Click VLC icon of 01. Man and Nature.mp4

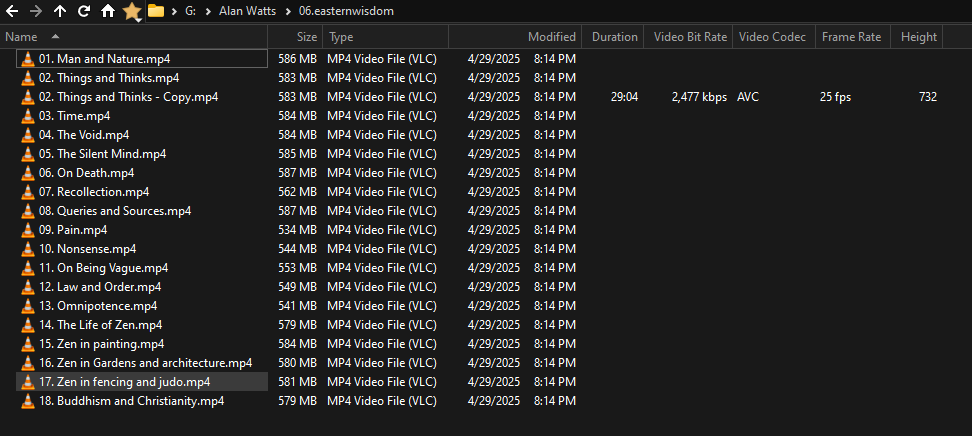point(27,59)
